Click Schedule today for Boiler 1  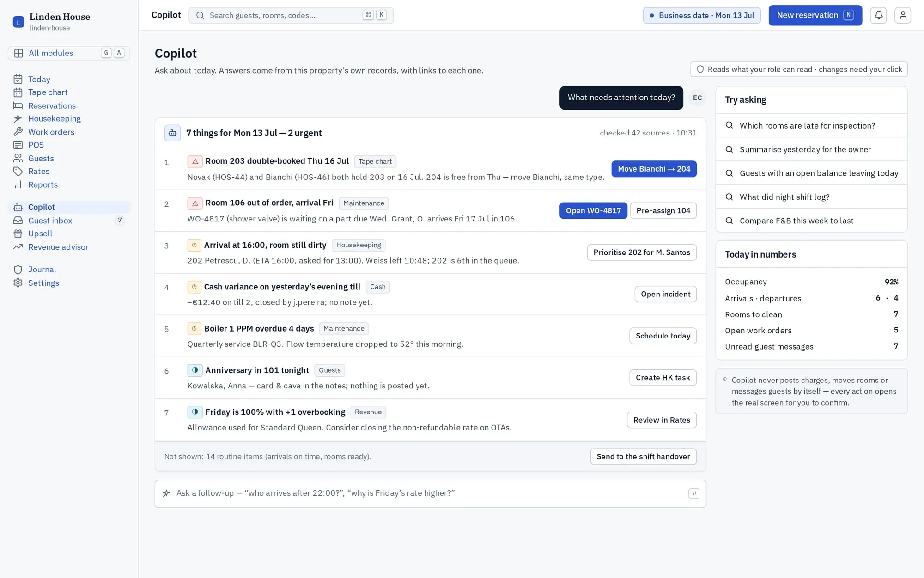(663, 336)
